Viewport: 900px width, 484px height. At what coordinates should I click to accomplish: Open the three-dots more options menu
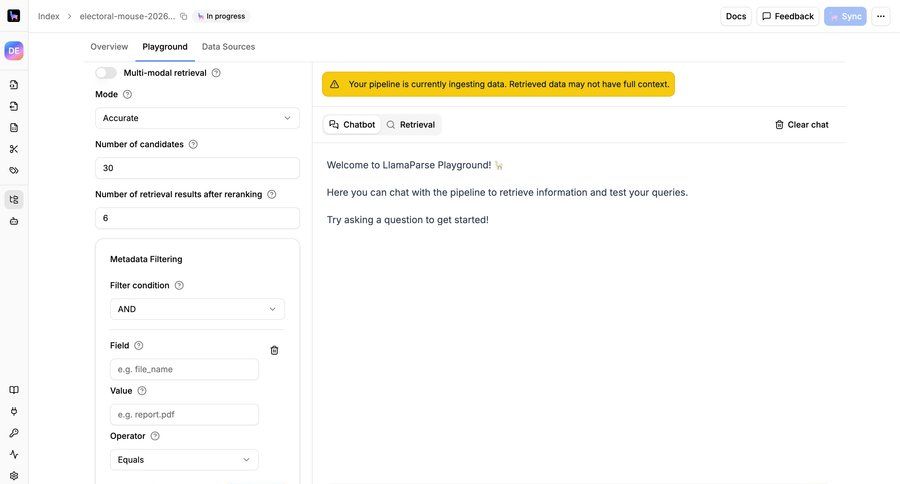point(880,16)
